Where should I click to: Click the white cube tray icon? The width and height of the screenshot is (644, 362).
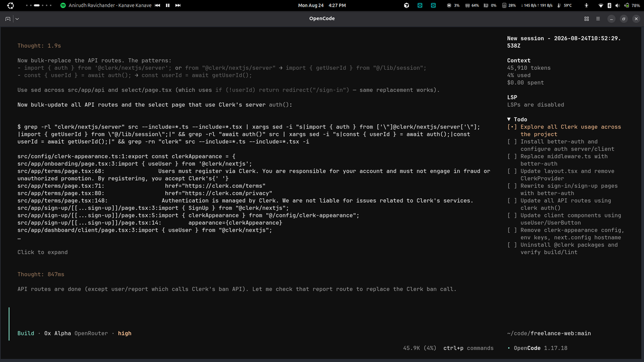click(406, 5)
